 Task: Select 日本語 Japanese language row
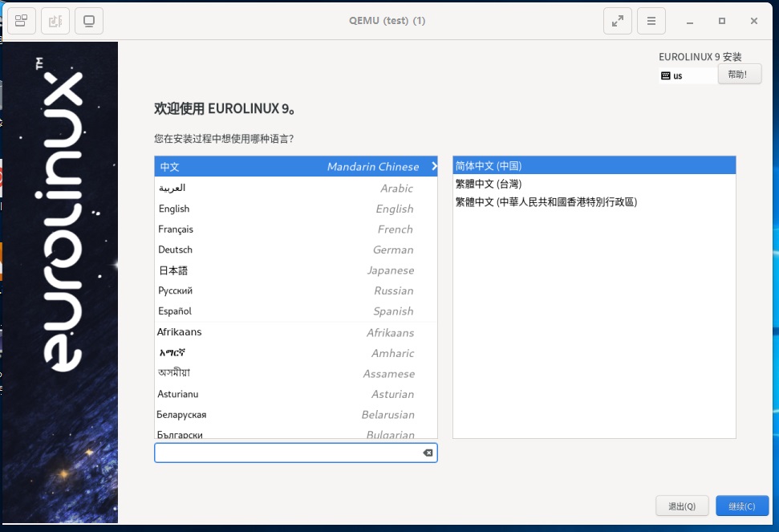click(x=296, y=270)
